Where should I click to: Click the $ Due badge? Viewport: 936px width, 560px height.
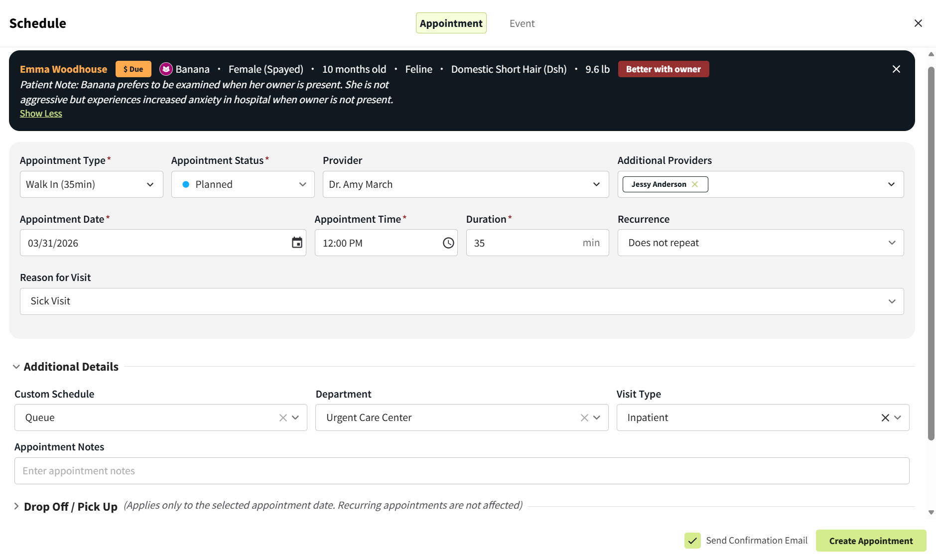click(x=134, y=69)
